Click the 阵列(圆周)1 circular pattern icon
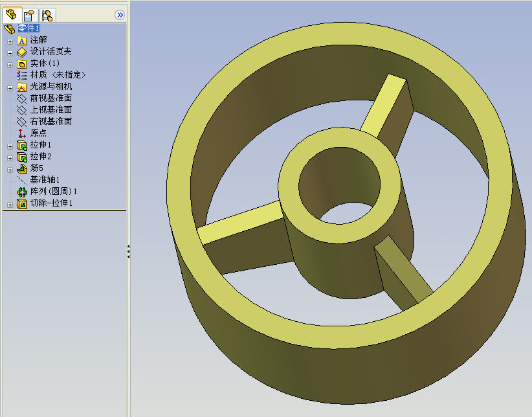This screenshot has height=417, width=532. click(x=22, y=192)
